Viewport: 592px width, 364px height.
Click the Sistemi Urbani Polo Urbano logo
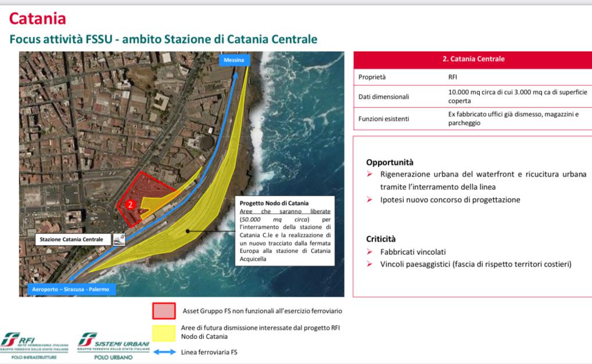click(x=113, y=346)
